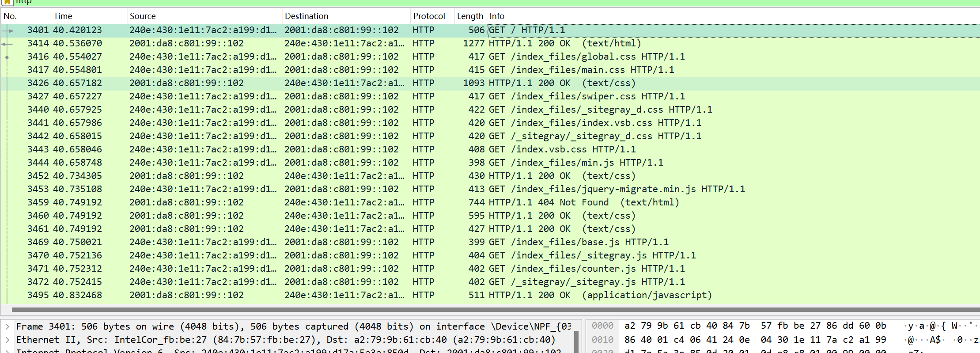980x353 pixels.
Task: Click hex byte "a2" at start of row 0000
Action: [x=630, y=326]
